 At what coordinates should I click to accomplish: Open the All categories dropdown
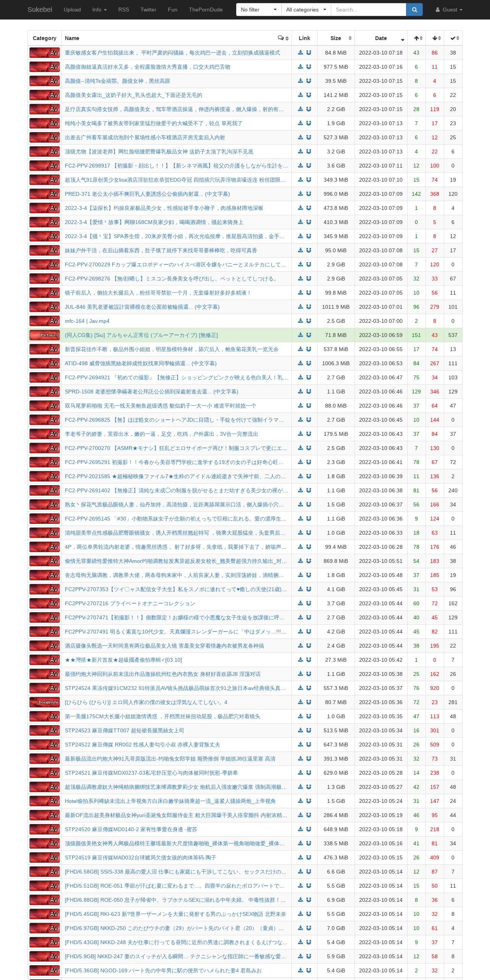pos(306,10)
